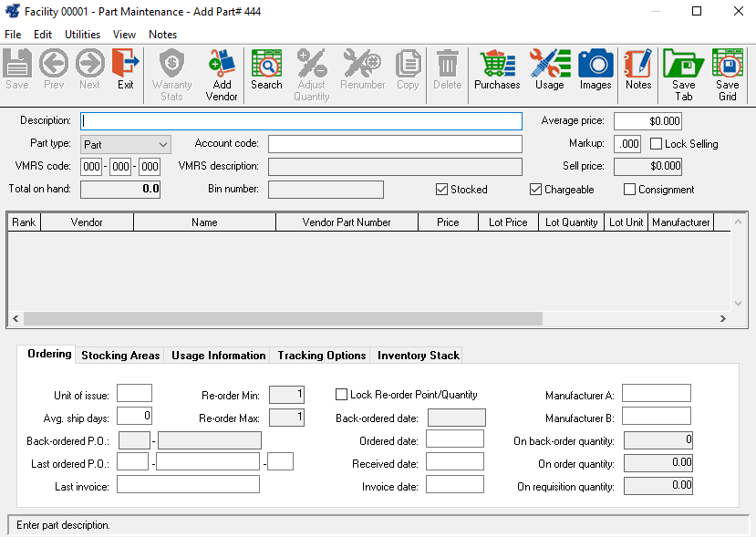Image resolution: width=756 pixels, height=537 pixels.
Task: Click the Add Vendor icon
Action: coord(222,69)
